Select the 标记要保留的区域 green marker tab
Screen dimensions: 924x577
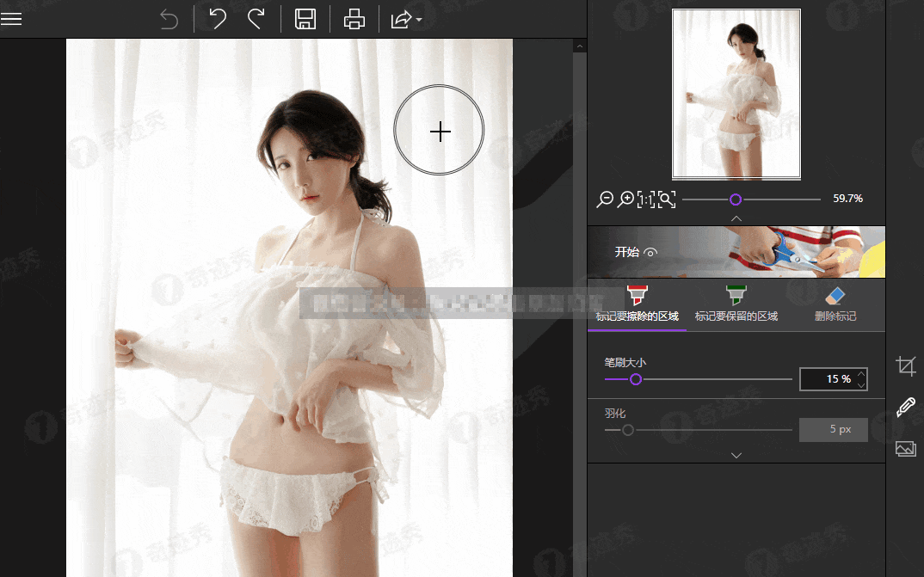[x=736, y=304]
